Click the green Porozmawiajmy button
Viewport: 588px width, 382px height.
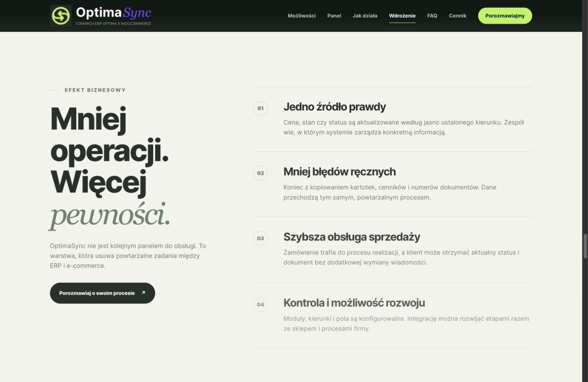pyautogui.click(x=505, y=16)
